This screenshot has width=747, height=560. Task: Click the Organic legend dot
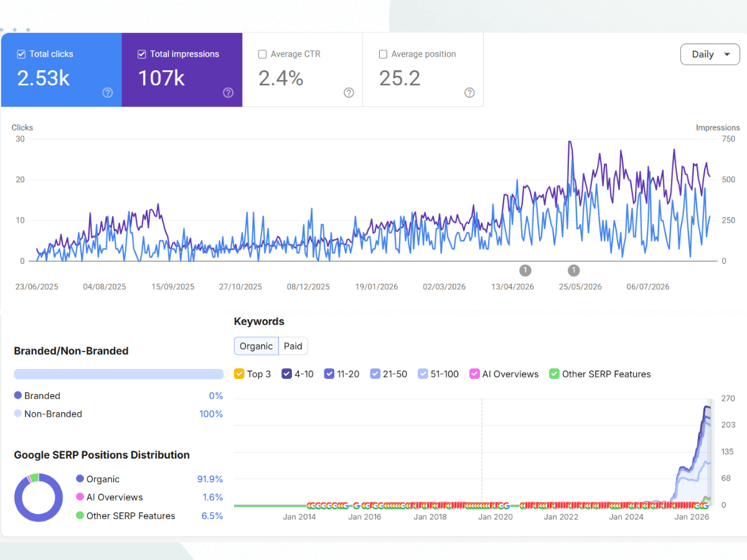click(x=80, y=478)
